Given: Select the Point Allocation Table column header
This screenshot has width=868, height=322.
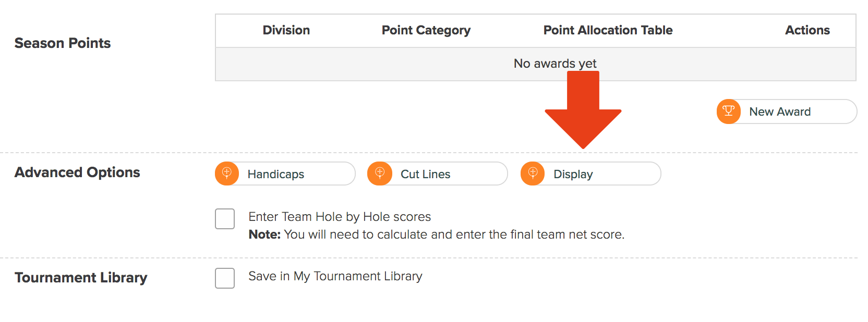Looking at the screenshot, I should (x=608, y=30).
